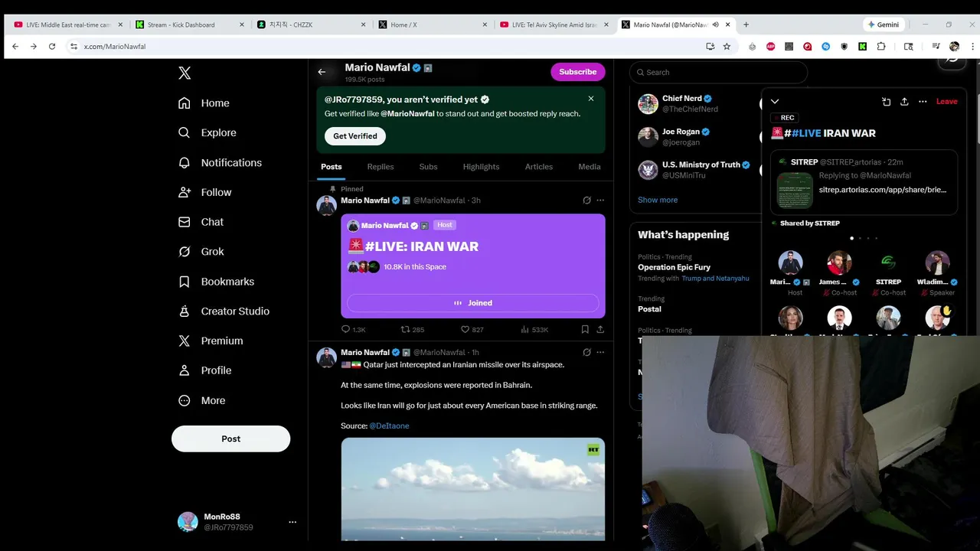Click the Post compose button
Screen dimensions: 980x551
tap(230, 439)
